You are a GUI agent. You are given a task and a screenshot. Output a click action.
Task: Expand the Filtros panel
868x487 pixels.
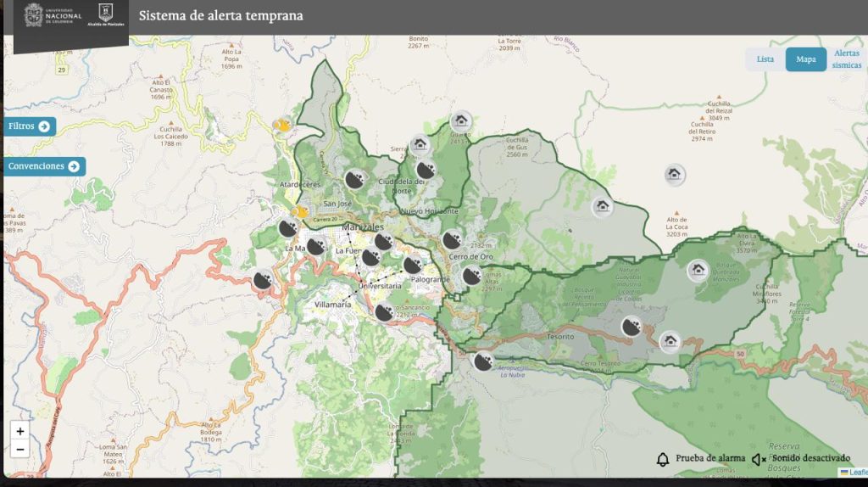31,126
